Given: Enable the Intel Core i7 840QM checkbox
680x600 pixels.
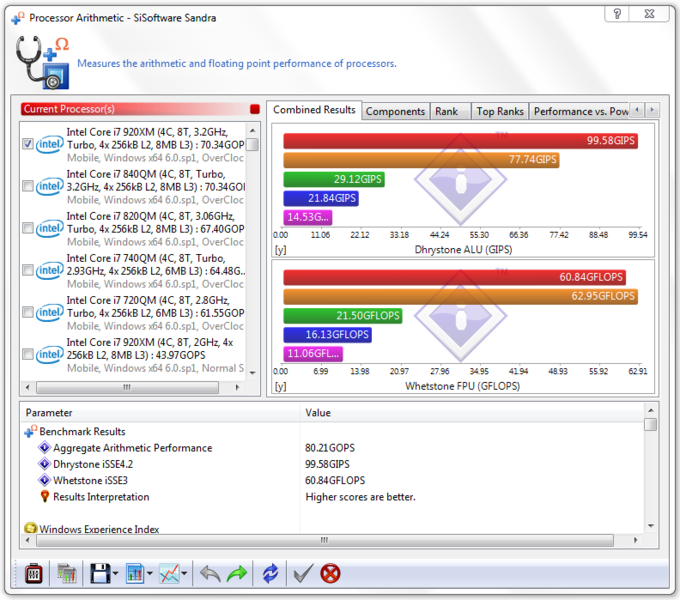Looking at the screenshot, I should [x=28, y=186].
